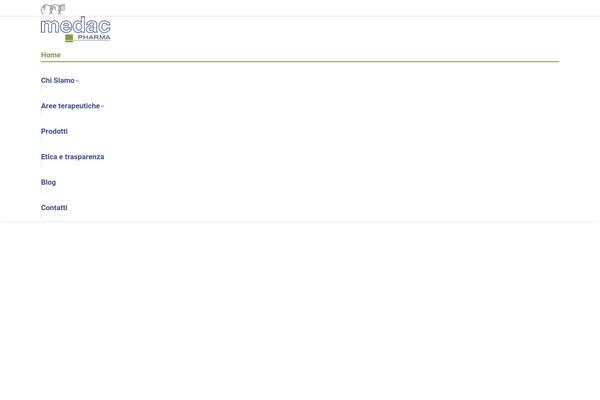Click the word Aree in the navigation
Screen dimensions: 600x400
click(x=48, y=106)
